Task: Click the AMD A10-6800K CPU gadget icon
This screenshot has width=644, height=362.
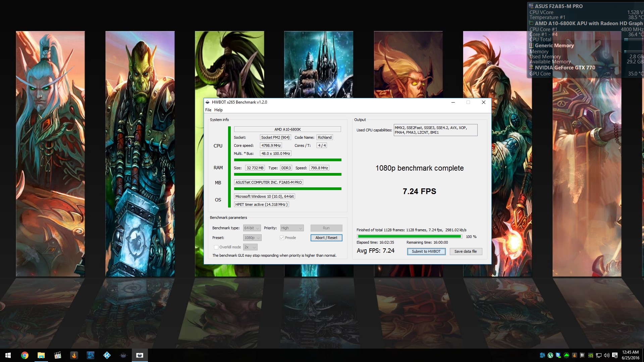Action: [x=531, y=23]
